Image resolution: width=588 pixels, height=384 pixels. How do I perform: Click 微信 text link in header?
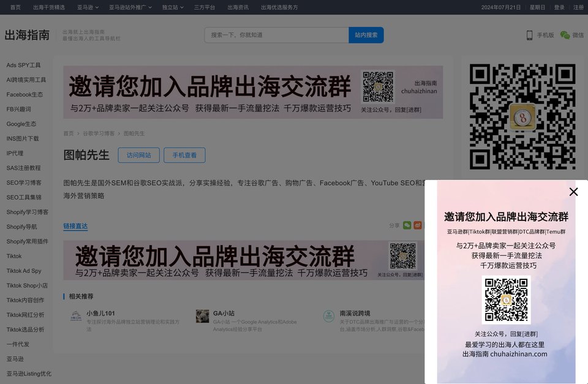(x=578, y=35)
